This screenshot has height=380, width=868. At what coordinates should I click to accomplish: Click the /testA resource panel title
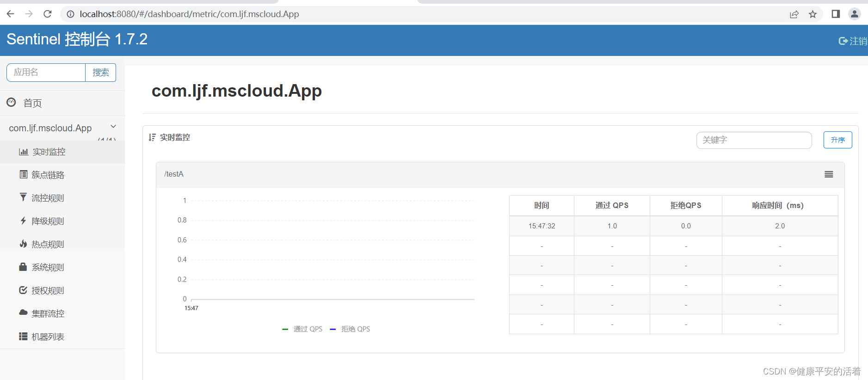174,174
